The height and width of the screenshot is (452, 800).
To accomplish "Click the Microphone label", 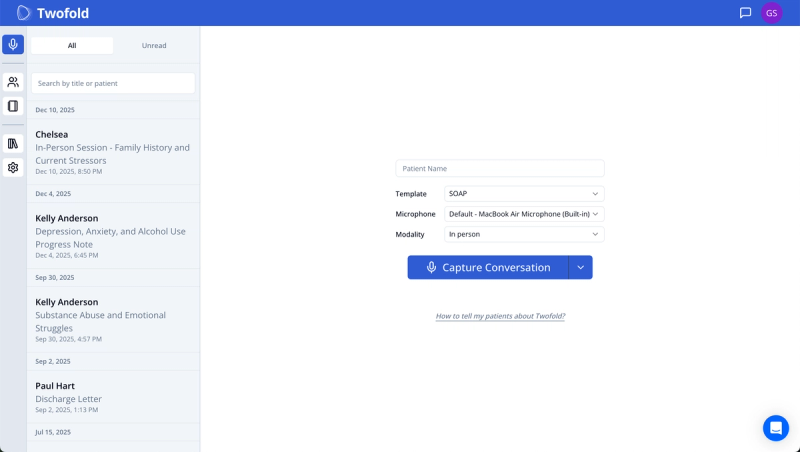I will 415,214.
